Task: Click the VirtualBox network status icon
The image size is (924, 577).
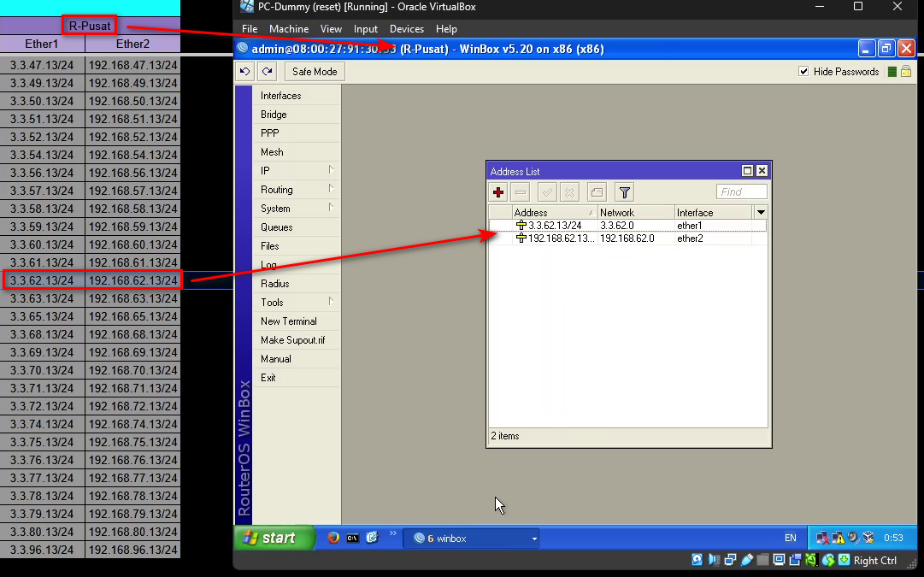Action: [730, 560]
